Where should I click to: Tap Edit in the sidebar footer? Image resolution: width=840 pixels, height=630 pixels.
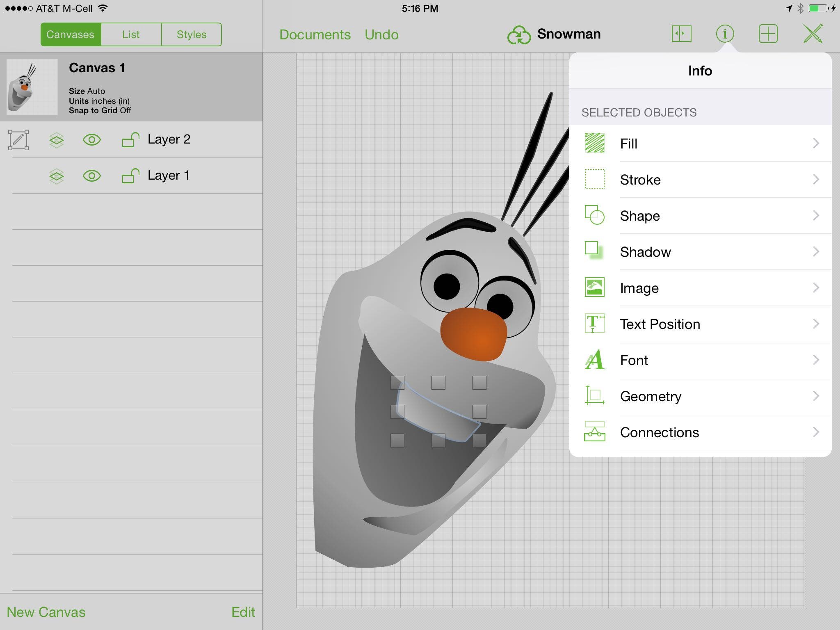[243, 612]
